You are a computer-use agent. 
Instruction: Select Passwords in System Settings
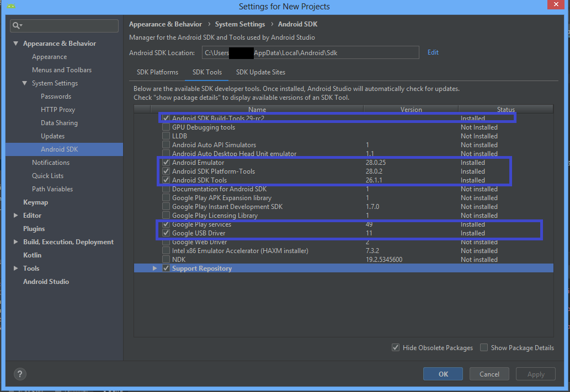pyautogui.click(x=56, y=96)
